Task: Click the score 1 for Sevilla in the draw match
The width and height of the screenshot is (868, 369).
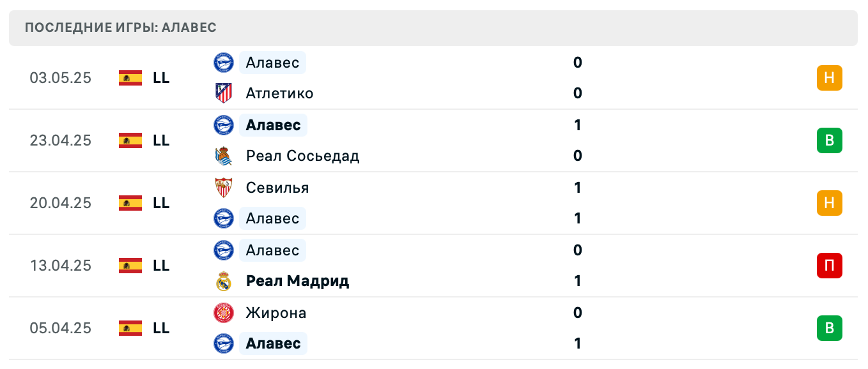Action: coord(577,188)
